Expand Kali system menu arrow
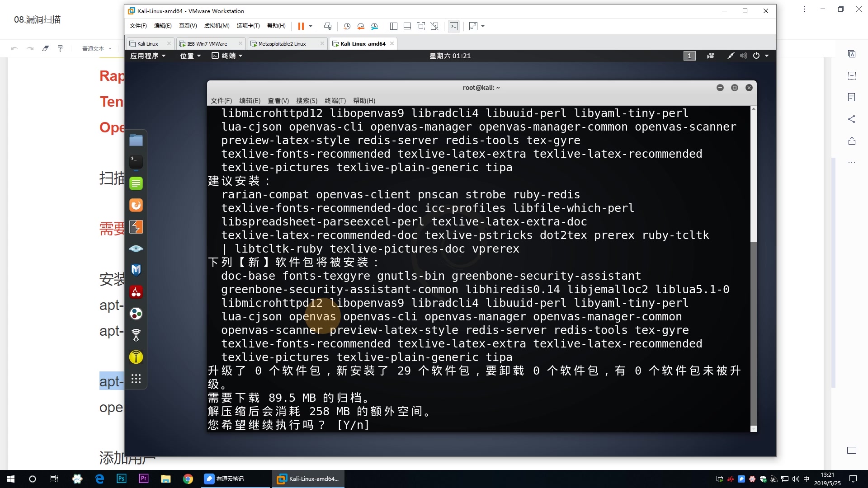The width and height of the screenshot is (868, 488). (767, 56)
